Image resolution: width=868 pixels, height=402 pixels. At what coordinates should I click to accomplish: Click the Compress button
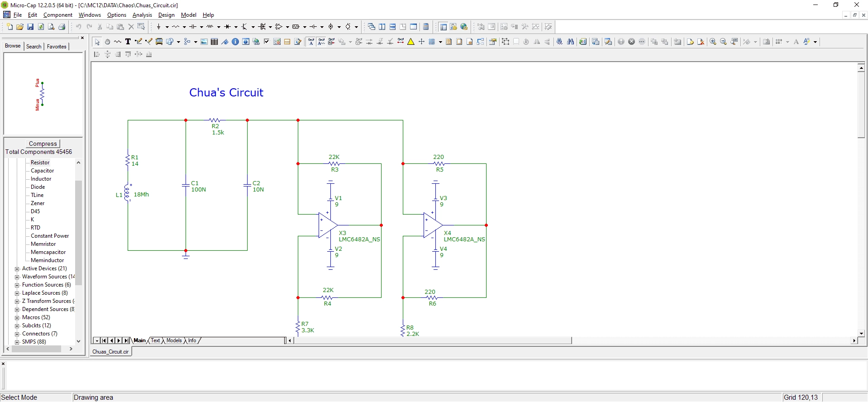(x=43, y=144)
